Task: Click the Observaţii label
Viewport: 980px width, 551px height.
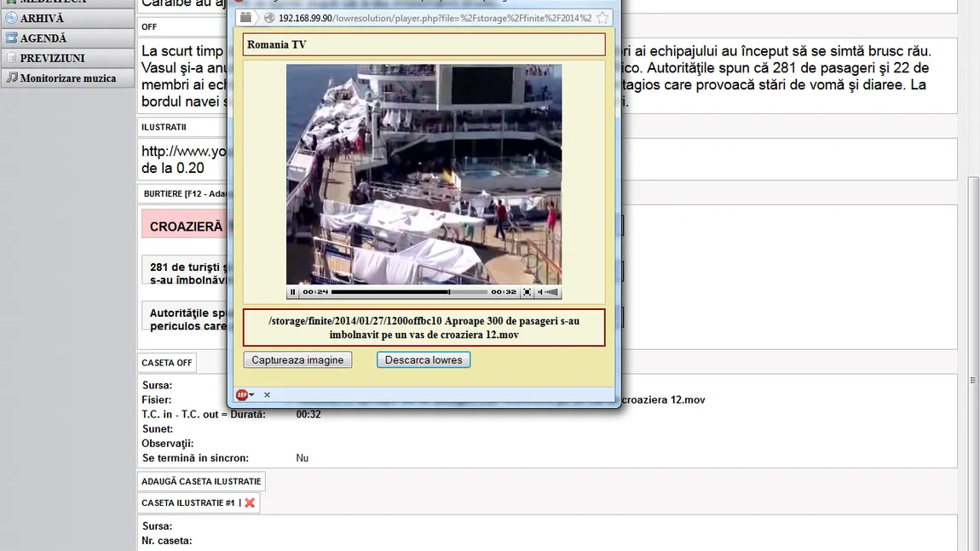Action: pos(168,444)
